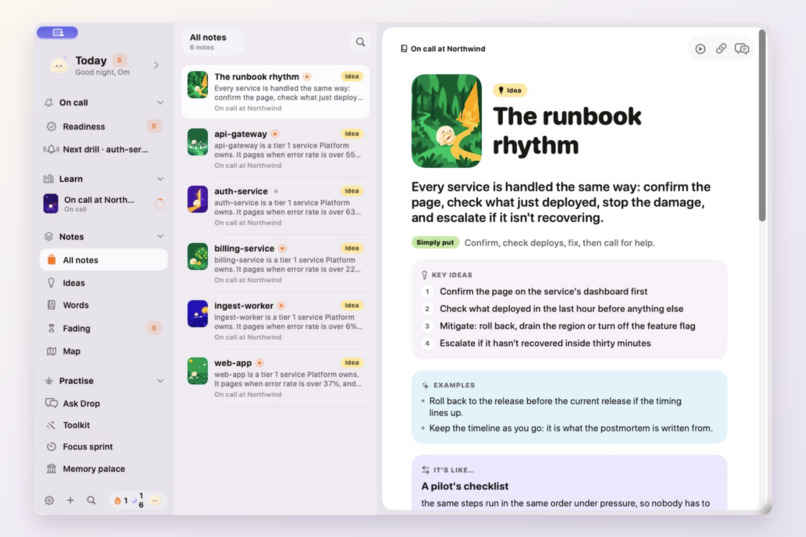The height and width of the screenshot is (537, 806).
Task: Click the bell icon beside Next drill
Action: pos(51,150)
